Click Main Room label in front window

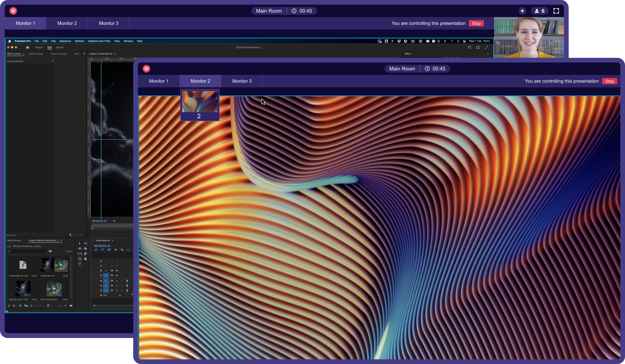402,69
